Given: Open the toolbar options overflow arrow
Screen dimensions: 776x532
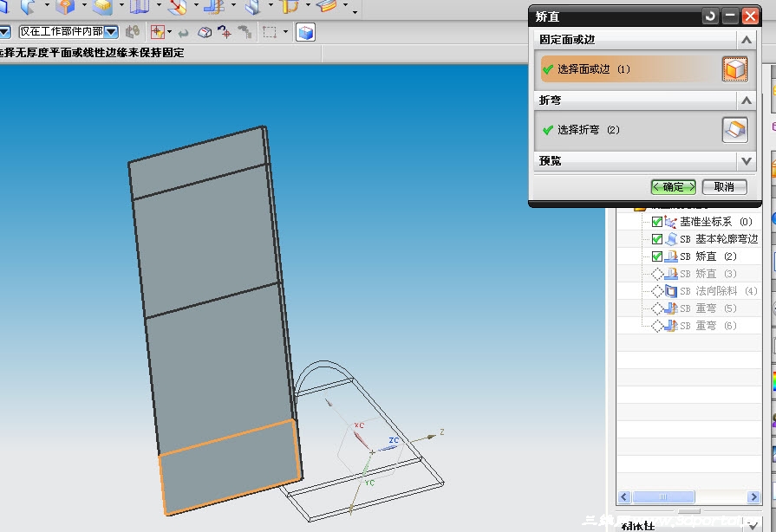Looking at the screenshot, I should coord(355,11).
